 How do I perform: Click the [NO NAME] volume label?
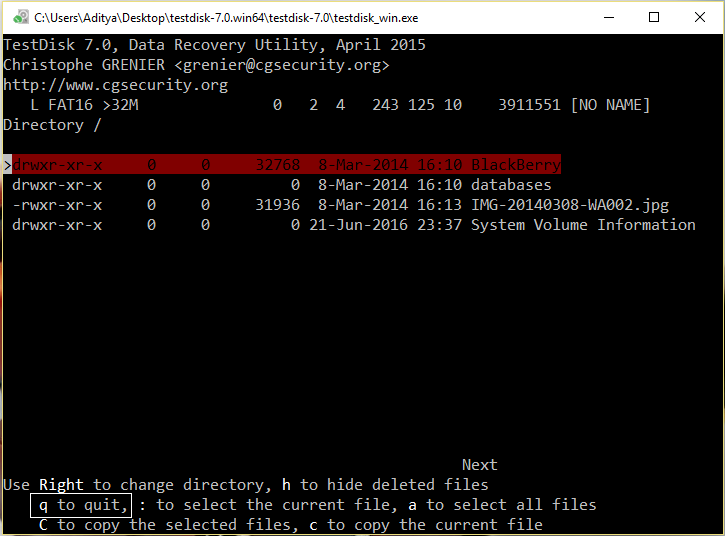point(610,105)
